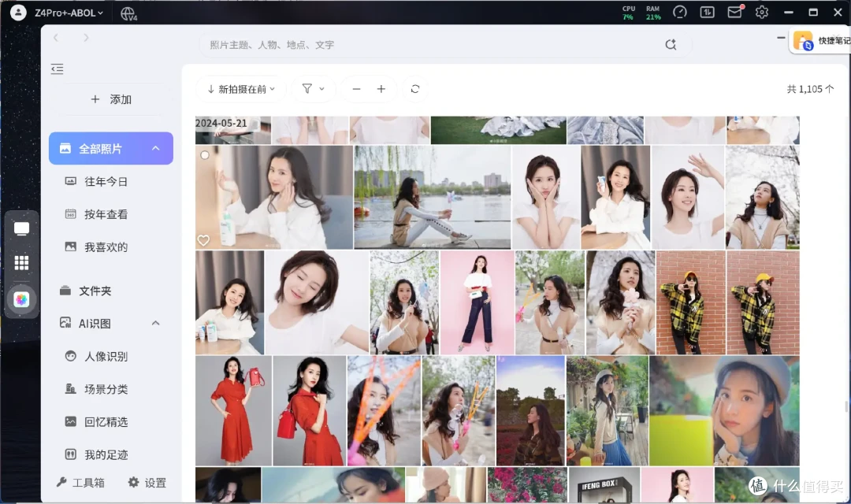Open 我的足迹 footprints map
The image size is (851, 504).
[x=106, y=454]
